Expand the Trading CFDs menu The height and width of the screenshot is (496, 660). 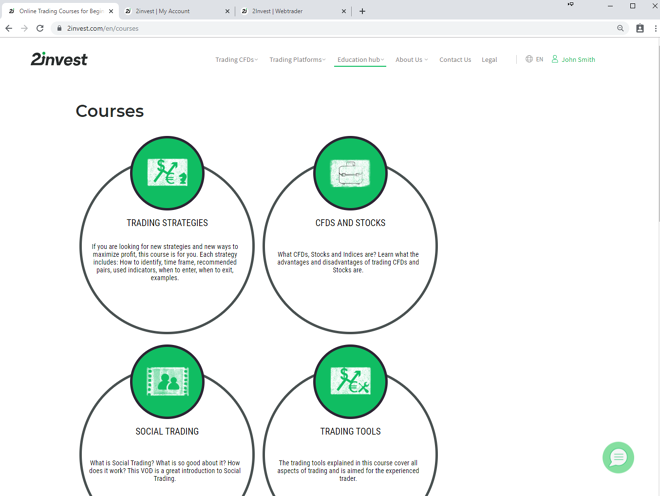(237, 59)
